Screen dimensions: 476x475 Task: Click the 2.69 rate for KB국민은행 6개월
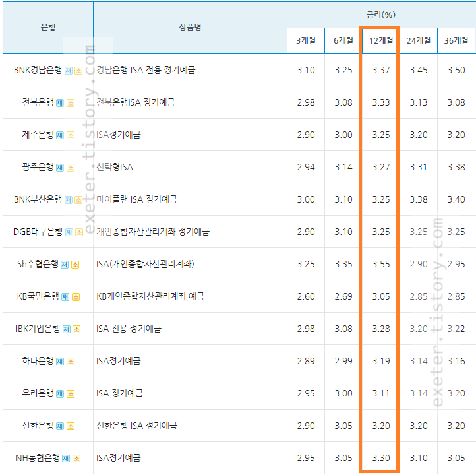[x=343, y=296]
